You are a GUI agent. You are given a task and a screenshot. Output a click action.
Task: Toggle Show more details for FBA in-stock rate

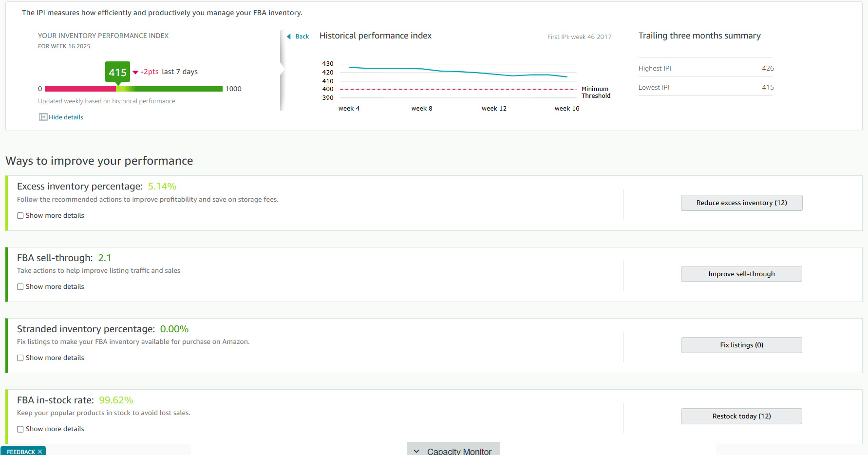coord(20,429)
